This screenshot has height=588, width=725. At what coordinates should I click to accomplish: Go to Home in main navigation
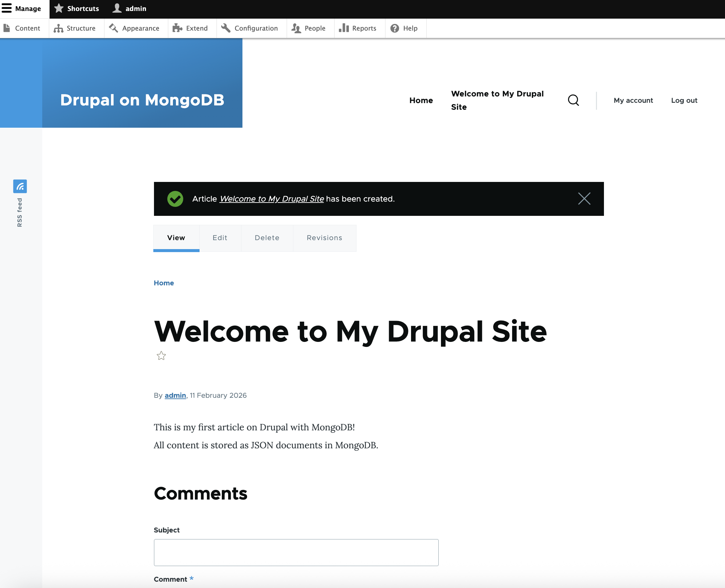[x=421, y=100]
